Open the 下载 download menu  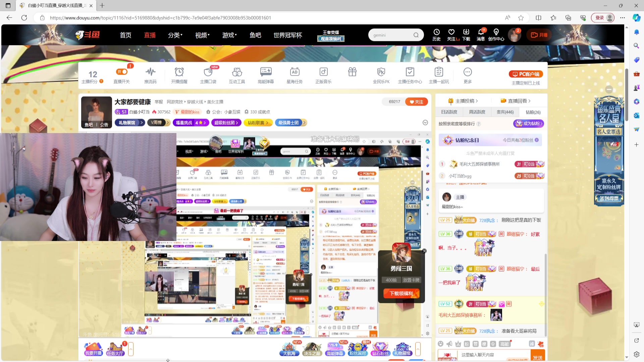tap(466, 35)
